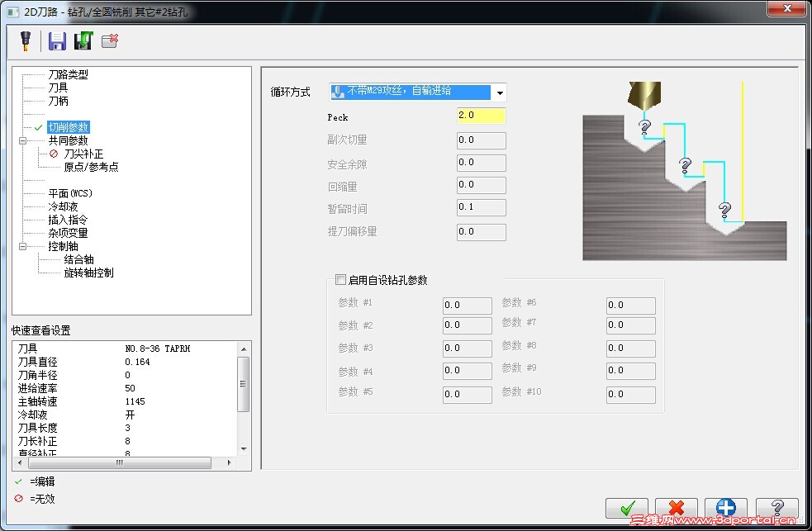812x531 pixels.
Task: Click the 进给速率 row value 50
Action: tap(130, 388)
